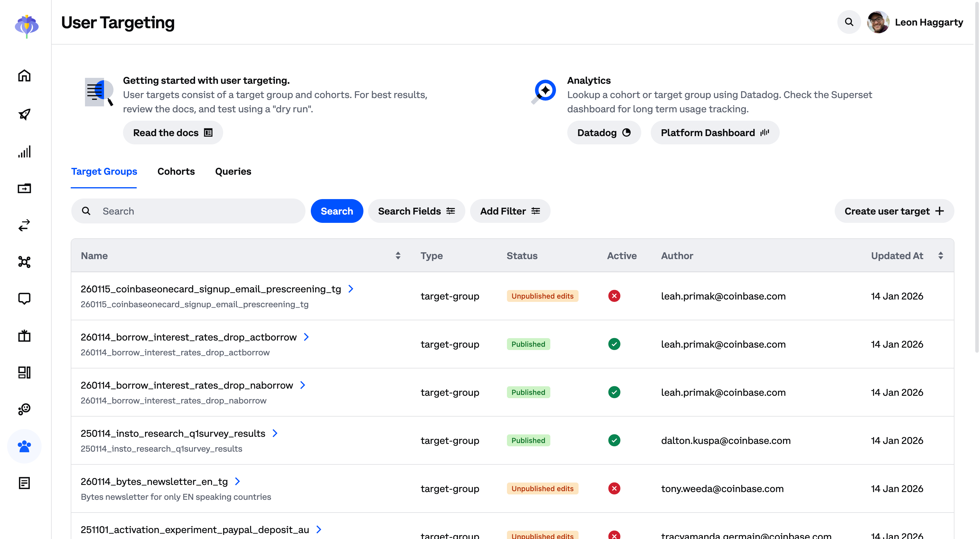Sort the table by Name column arrows

[x=398, y=256]
